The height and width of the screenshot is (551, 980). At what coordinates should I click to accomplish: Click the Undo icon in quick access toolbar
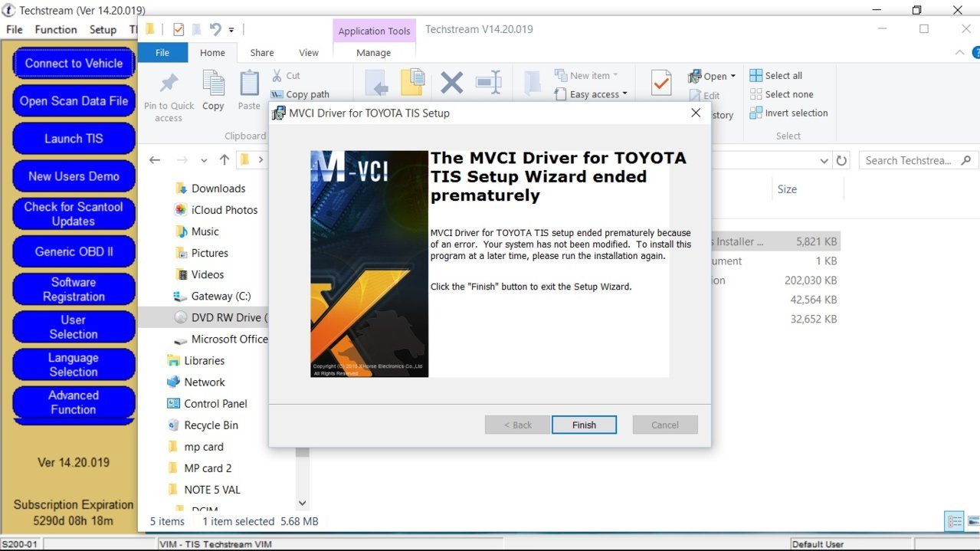(215, 29)
